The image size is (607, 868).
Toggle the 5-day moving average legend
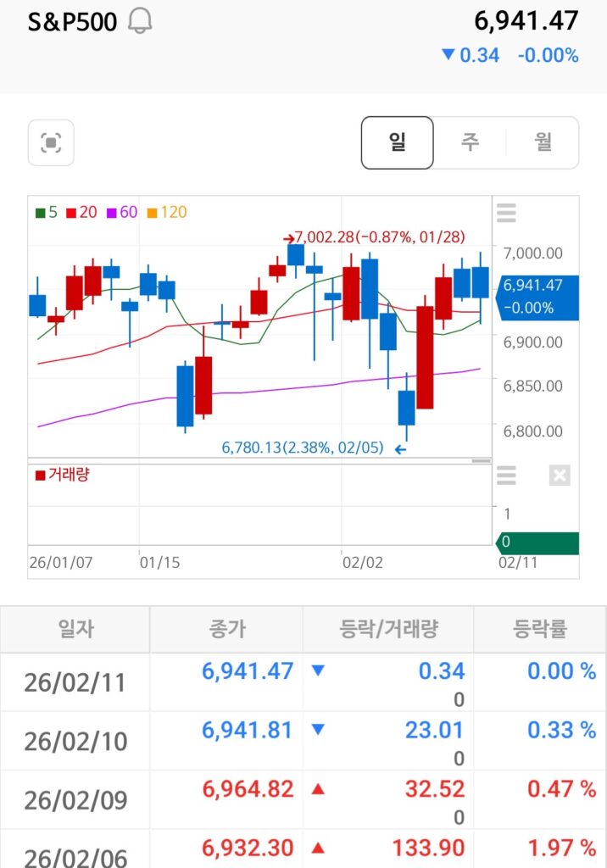pyautogui.click(x=47, y=212)
